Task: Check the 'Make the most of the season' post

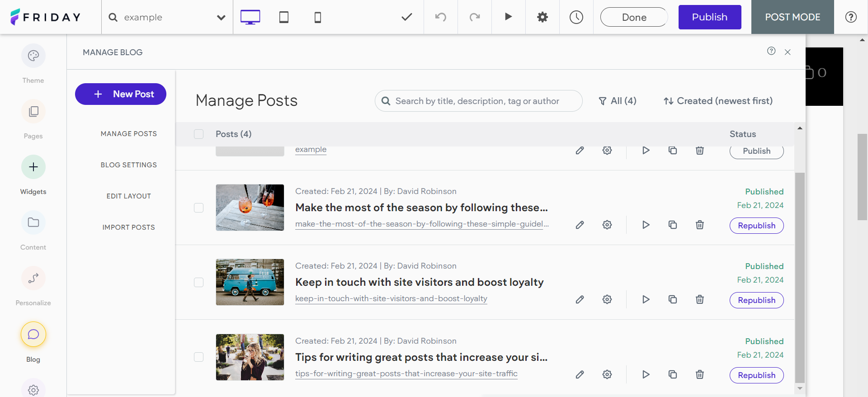Action: (x=198, y=208)
